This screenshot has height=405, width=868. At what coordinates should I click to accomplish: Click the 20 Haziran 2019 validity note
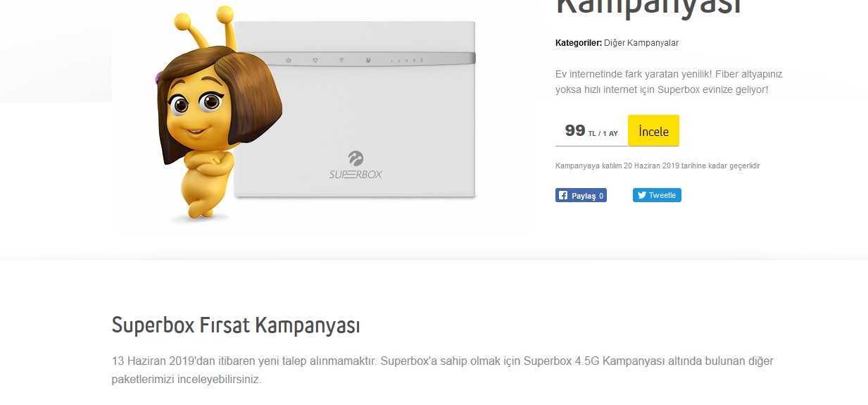(x=658, y=166)
